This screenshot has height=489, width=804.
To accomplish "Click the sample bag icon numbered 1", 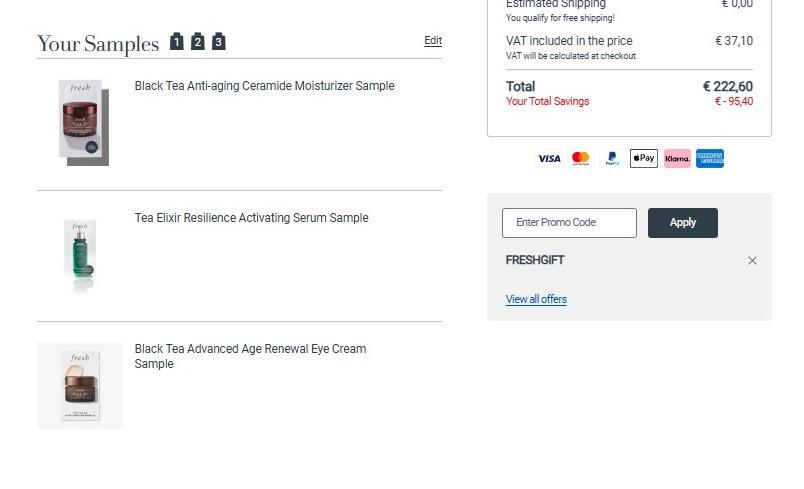I will click(x=177, y=41).
